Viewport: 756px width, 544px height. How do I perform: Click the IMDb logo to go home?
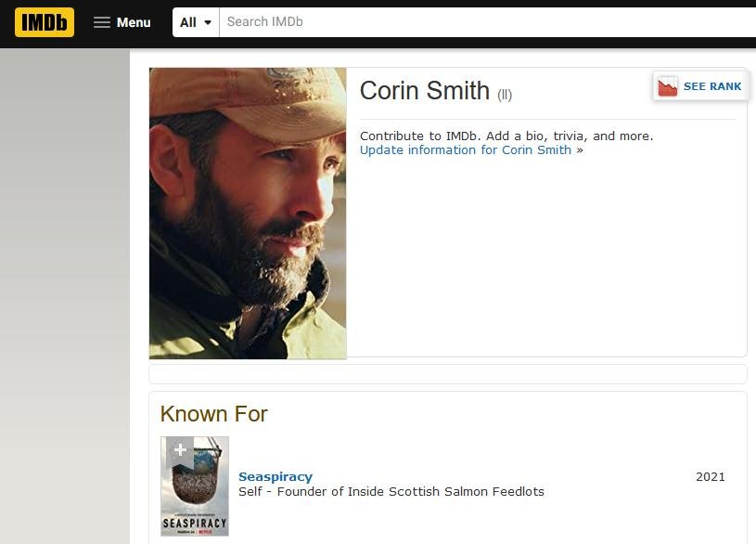click(x=44, y=22)
